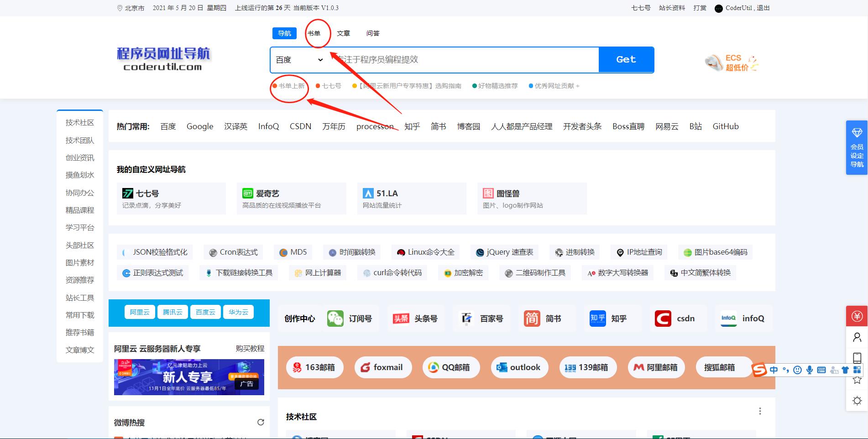
Task: Click 退出 to log out
Action: (x=763, y=8)
